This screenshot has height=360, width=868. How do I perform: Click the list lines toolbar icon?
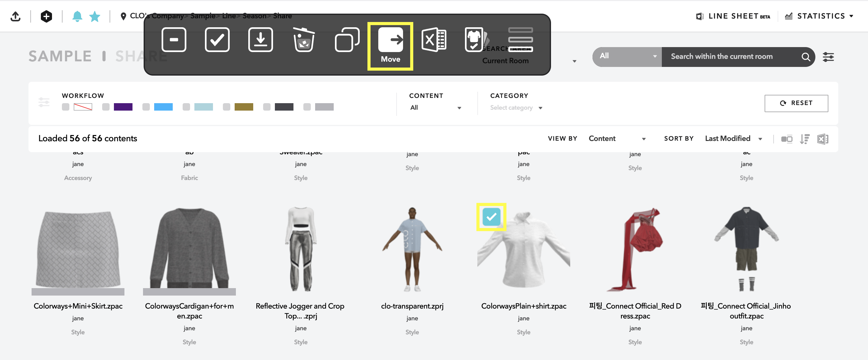pos(520,40)
